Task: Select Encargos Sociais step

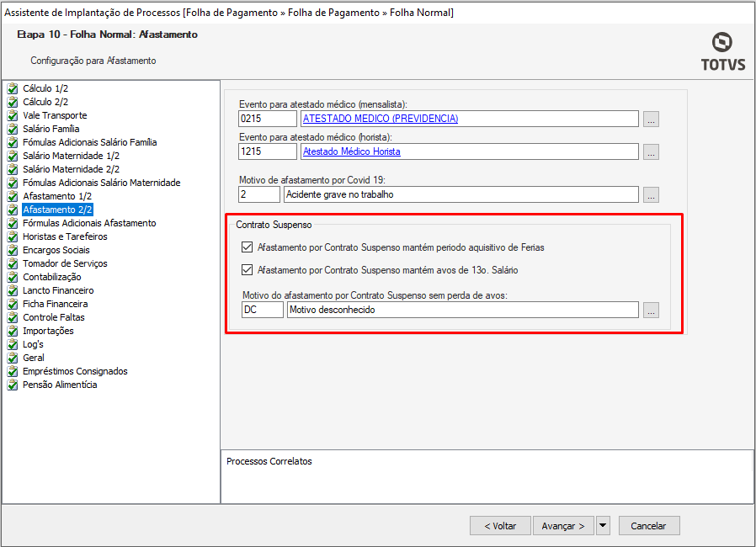Action: click(x=56, y=250)
